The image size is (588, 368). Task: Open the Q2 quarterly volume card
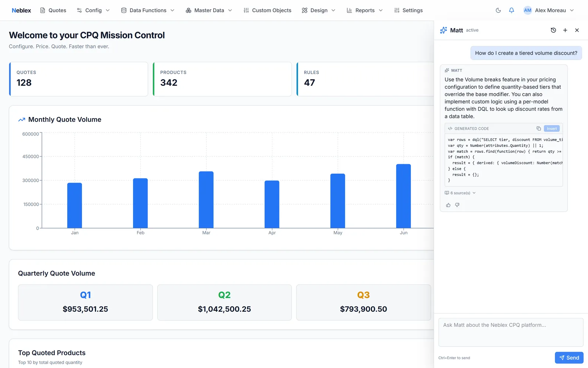225,302
